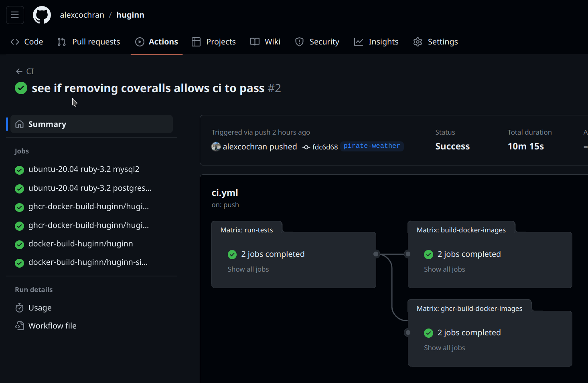Image resolution: width=588 pixels, height=383 pixels.
Task: Open the Security tab
Action: coord(317,42)
